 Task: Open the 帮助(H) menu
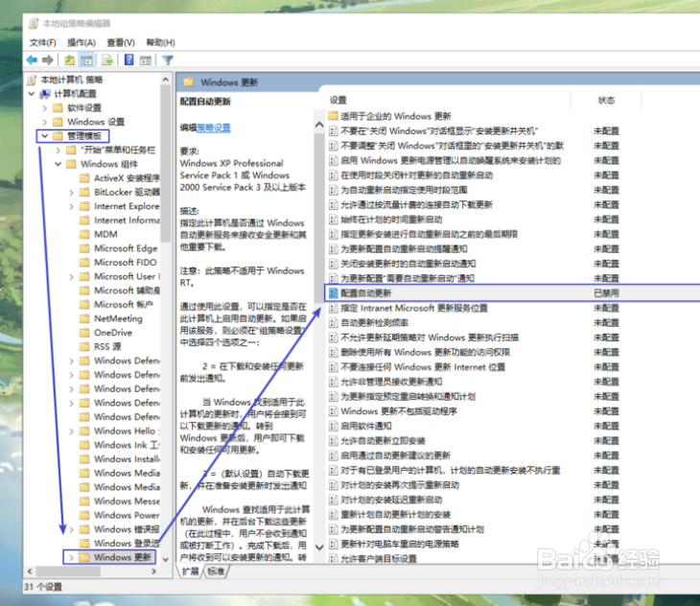(x=161, y=42)
